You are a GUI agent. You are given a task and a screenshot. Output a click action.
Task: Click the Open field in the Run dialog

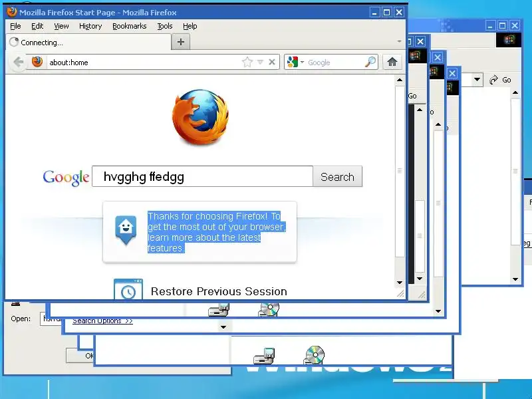(x=51, y=319)
